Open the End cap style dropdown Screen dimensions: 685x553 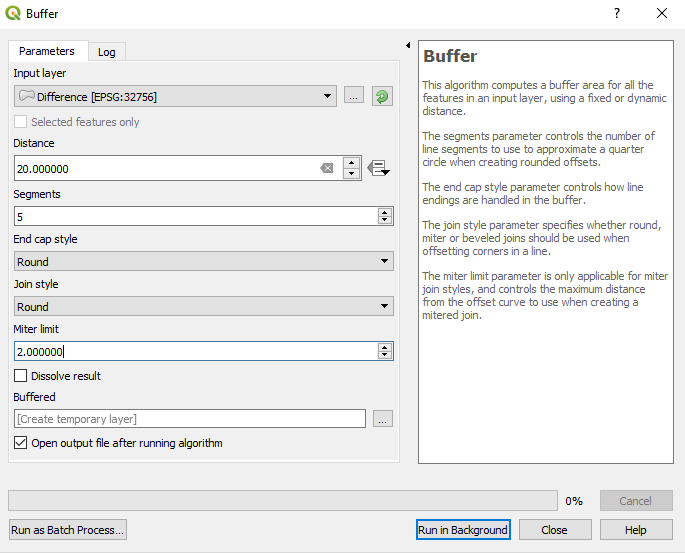pos(204,261)
